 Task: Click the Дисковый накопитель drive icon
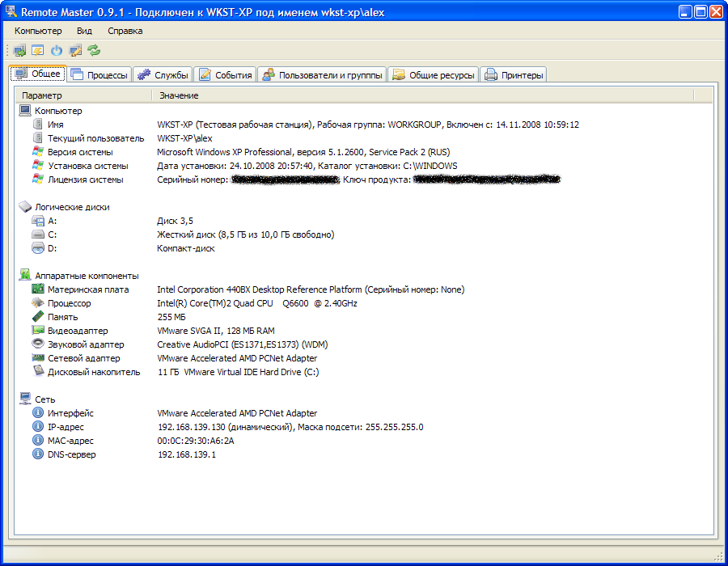click(x=38, y=371)
